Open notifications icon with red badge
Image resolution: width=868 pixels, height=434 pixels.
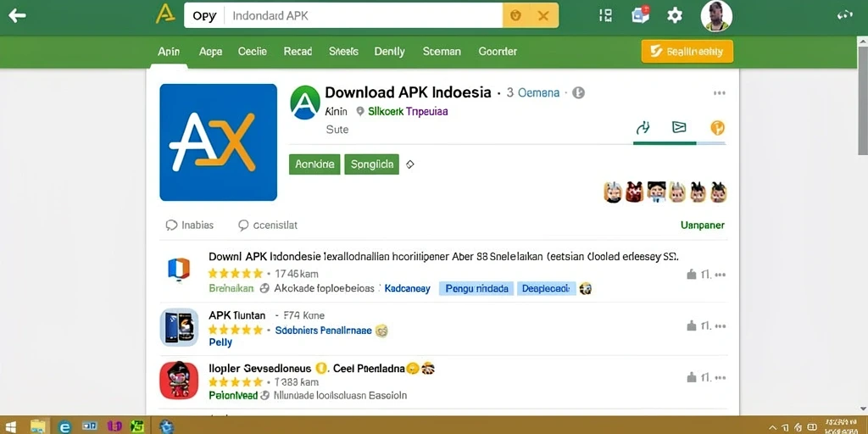[x=641, y=14]
